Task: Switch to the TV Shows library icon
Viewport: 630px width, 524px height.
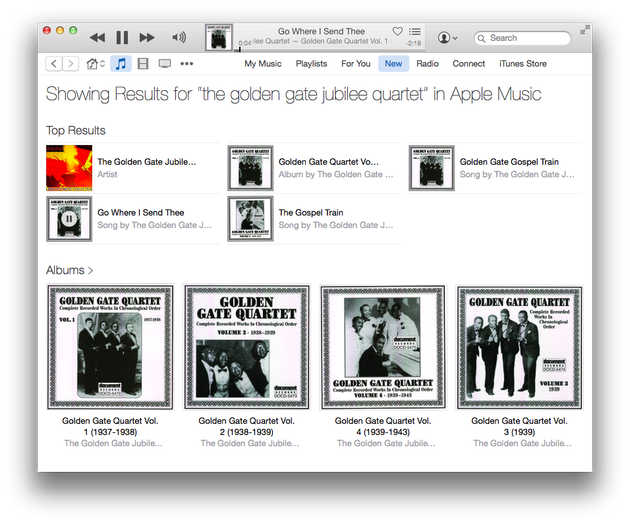Action: pyautogui.click(x=165, y=63)
